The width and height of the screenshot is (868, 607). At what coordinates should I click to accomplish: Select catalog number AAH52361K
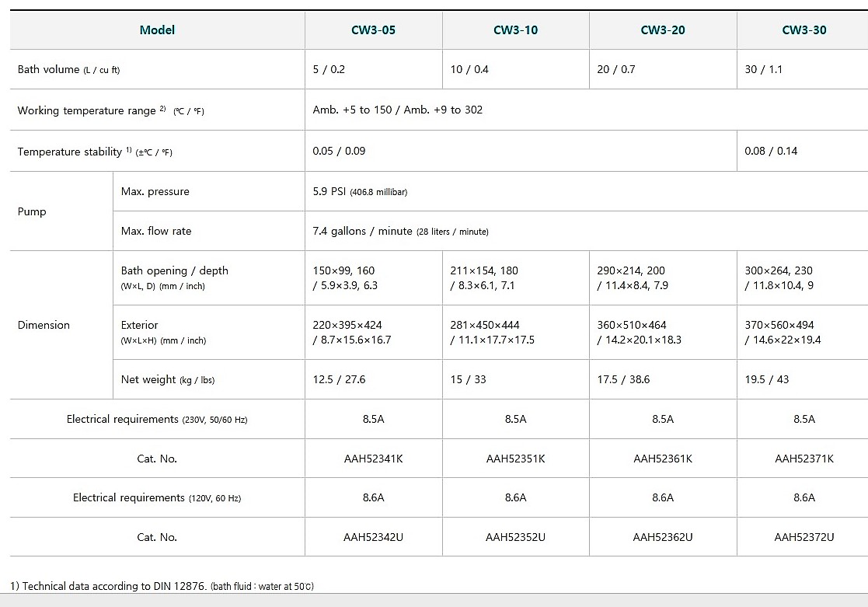pyautogui.click(x=662, y=459)
